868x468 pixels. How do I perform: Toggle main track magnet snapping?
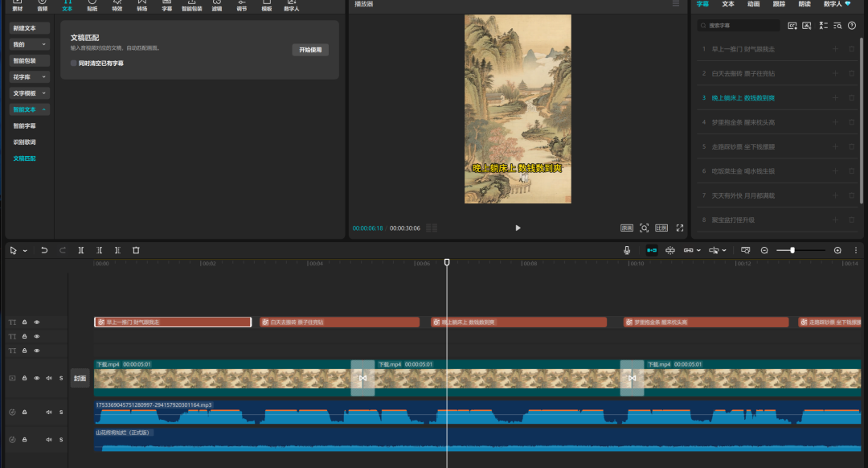[652, 250]
